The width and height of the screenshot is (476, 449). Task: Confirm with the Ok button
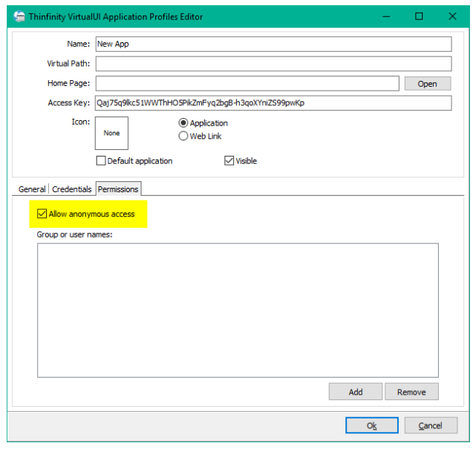371,425
